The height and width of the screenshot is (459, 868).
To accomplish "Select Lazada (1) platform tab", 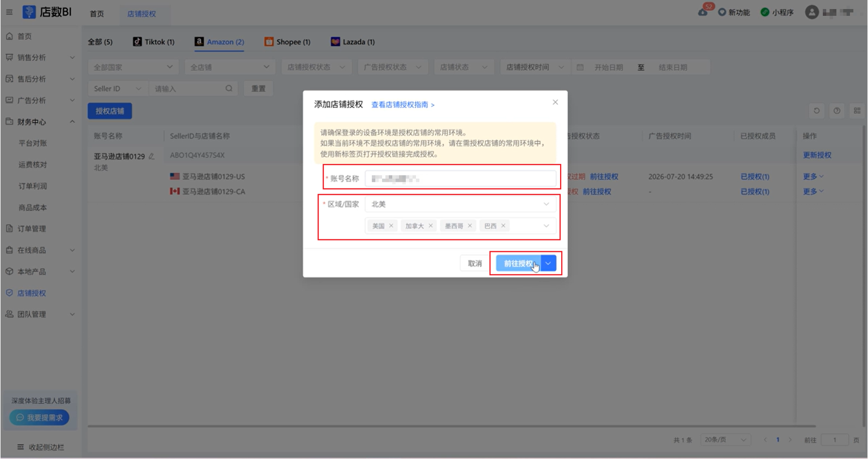I will point(353,42).
